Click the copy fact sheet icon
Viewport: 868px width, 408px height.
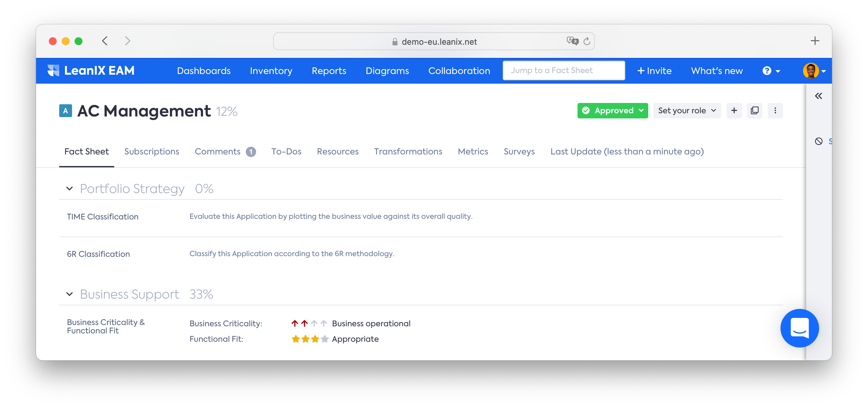tap(754, 110)
